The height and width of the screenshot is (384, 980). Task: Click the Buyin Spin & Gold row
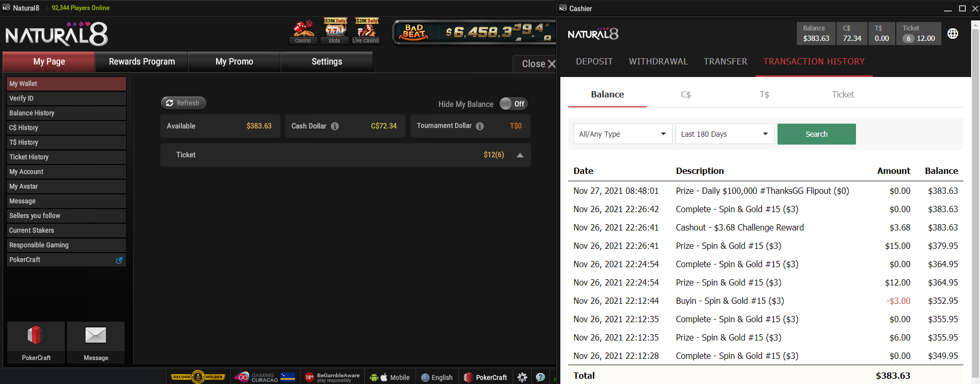click(765, 301)
